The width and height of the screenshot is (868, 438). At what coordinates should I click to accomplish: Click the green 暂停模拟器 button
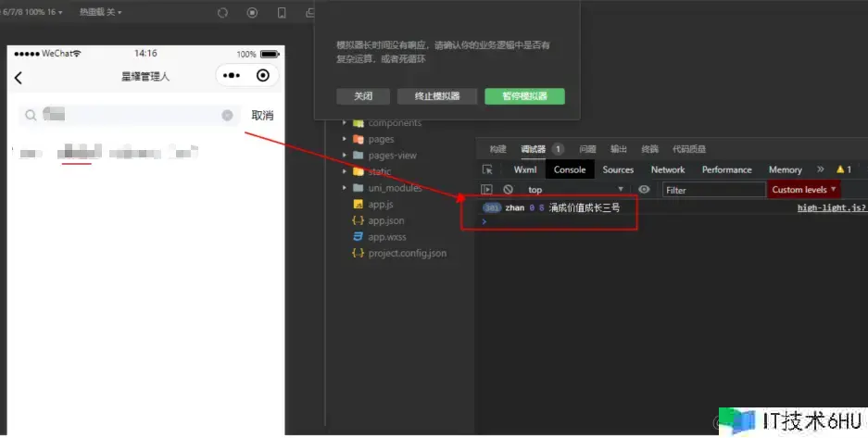click(x=524, y=96)
